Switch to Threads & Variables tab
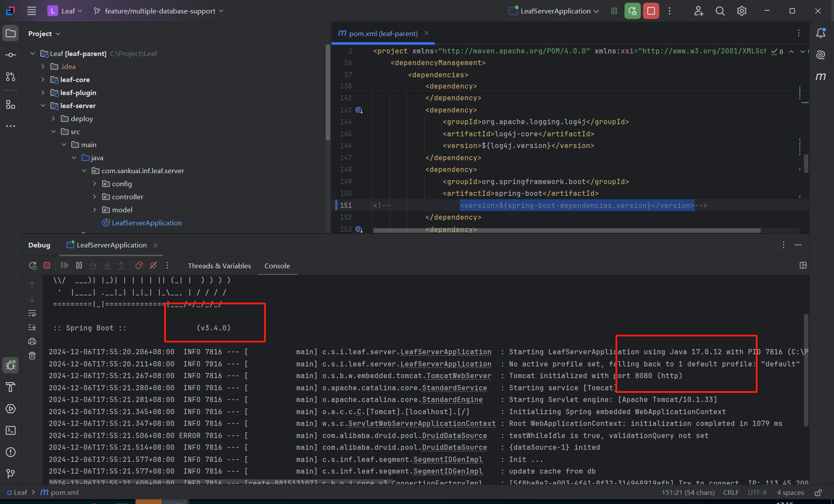 219,266
